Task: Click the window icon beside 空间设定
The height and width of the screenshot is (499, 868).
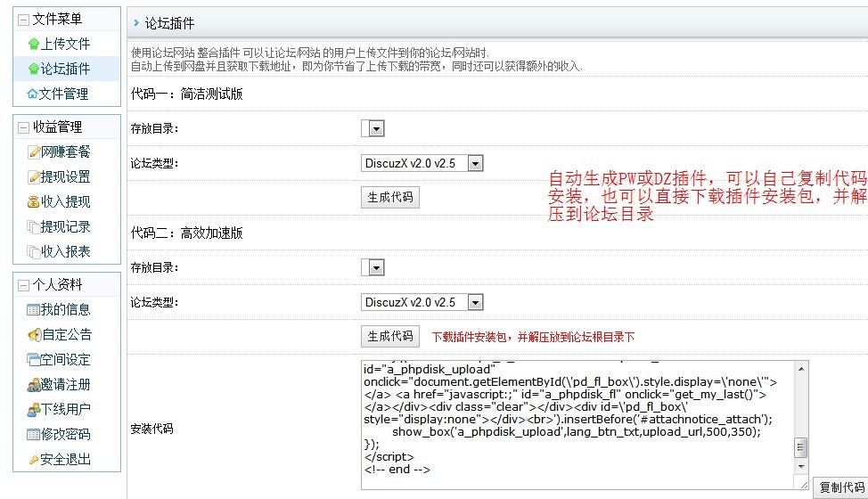Action: tap(33, 360)
